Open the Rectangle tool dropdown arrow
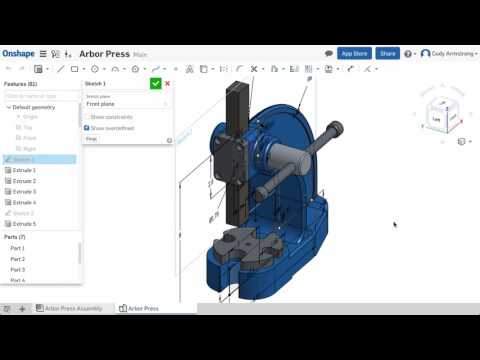The height and width of the screenshot is (360, 480). pos(84,69)
